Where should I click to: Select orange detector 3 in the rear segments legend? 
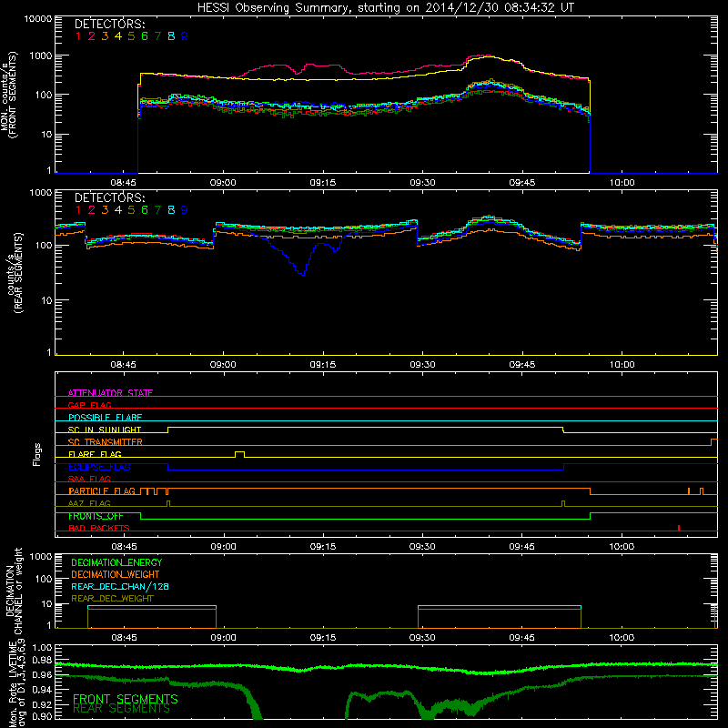(x=105, y=210)
